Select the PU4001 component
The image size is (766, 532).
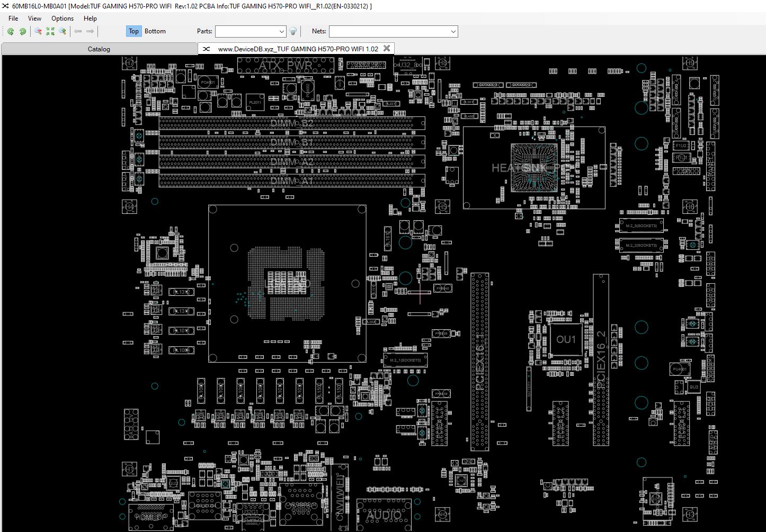[x=680, y=369]
